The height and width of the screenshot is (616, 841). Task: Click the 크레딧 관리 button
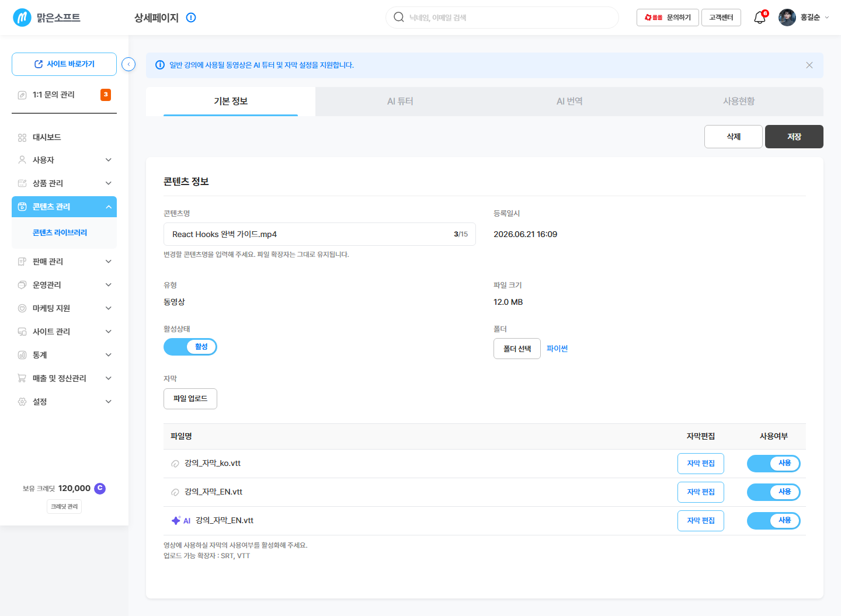tap(64, 507)
